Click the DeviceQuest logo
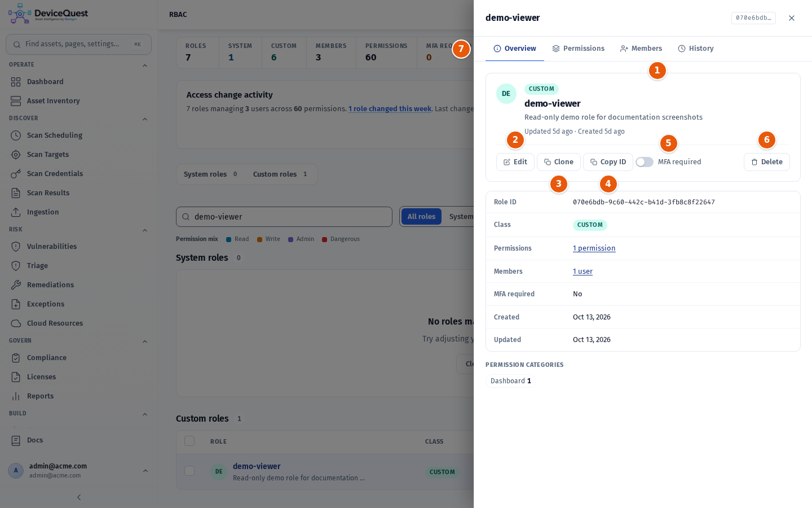Viewport: 812px width, 508px height. coord(48,14)
